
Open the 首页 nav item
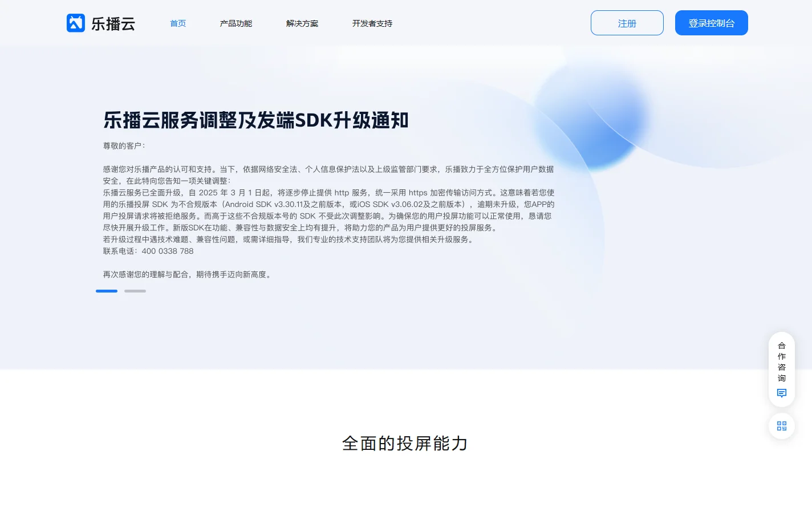click(178, 23)
